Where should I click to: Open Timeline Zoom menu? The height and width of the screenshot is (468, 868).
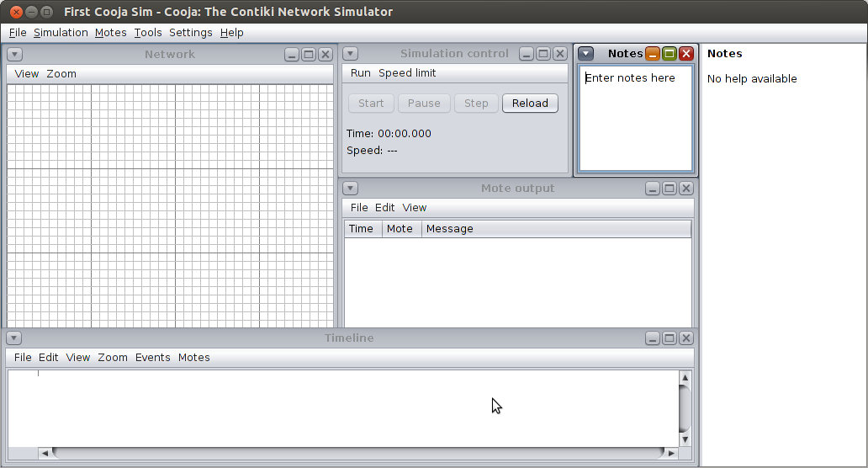tap(113, 357)
